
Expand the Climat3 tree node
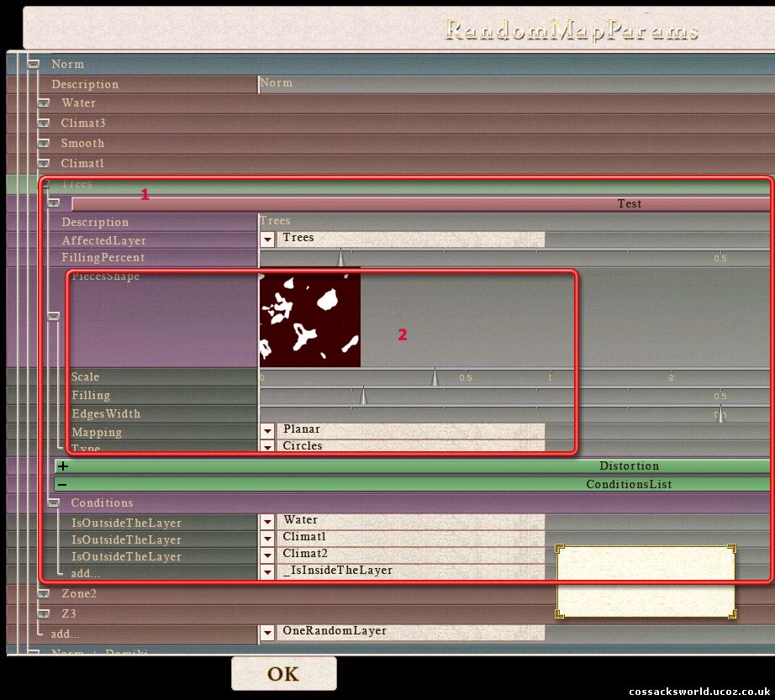point(44,123)
